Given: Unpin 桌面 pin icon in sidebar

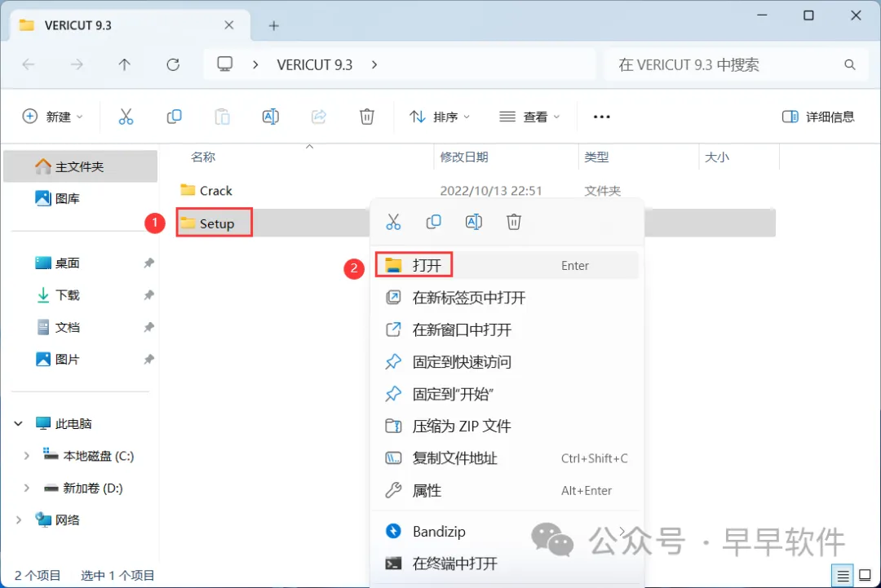Looking at the screenshot, I should pyautogui.click(x=149, y=263).
